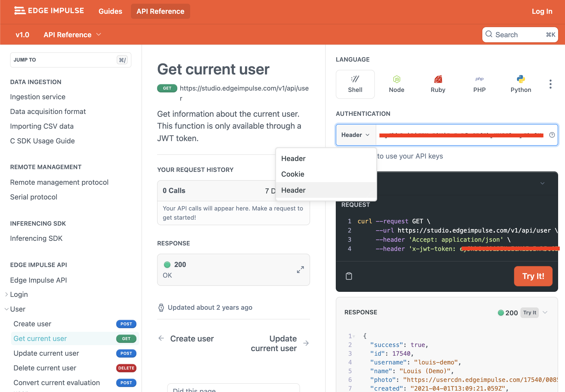Image resolution: width=565 pixels, height=392 pixels.
Task: Choose the highlighted bottom Header option
Action: [326, 190]
